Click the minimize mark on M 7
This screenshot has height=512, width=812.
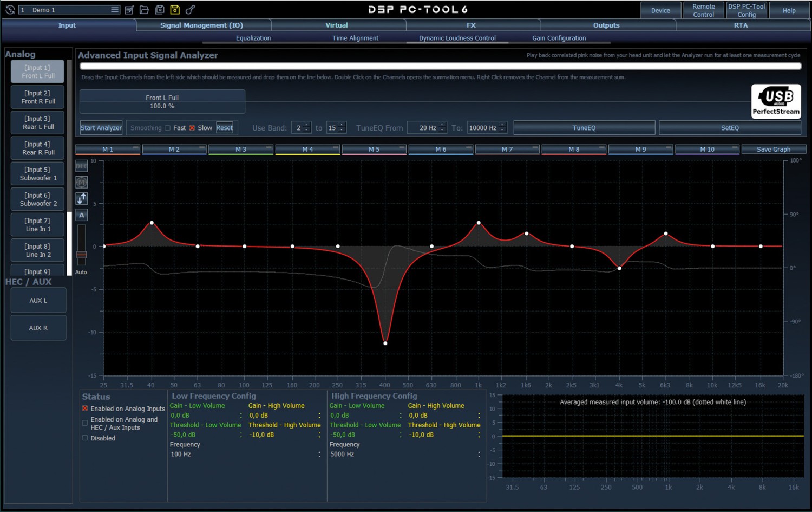click(x=535, y=147)
